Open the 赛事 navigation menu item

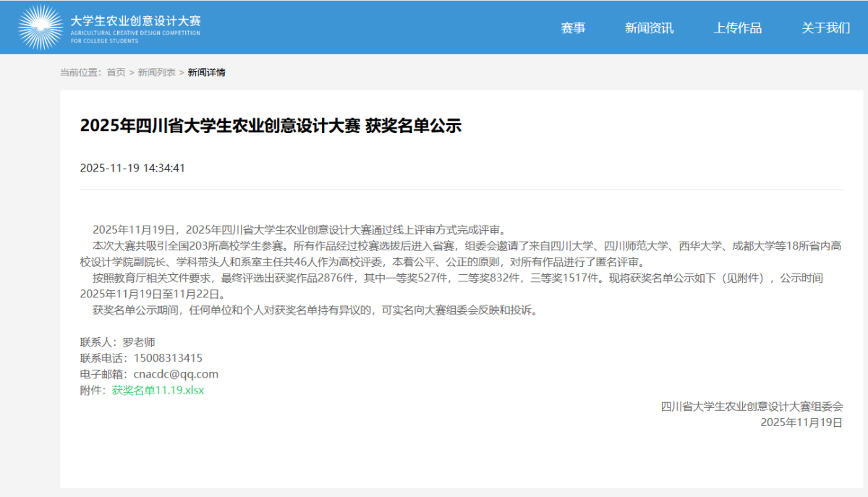point(573,28)
